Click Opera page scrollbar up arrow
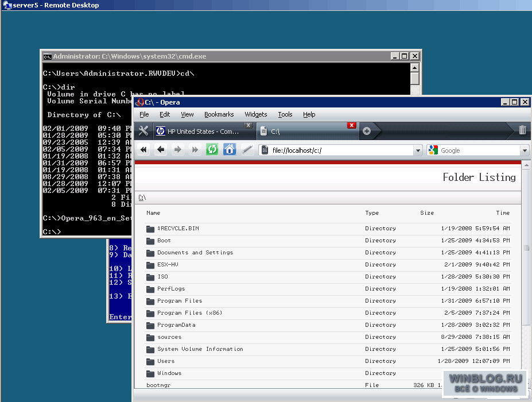This screenshot has width=532, height=402. click(526, 165)
